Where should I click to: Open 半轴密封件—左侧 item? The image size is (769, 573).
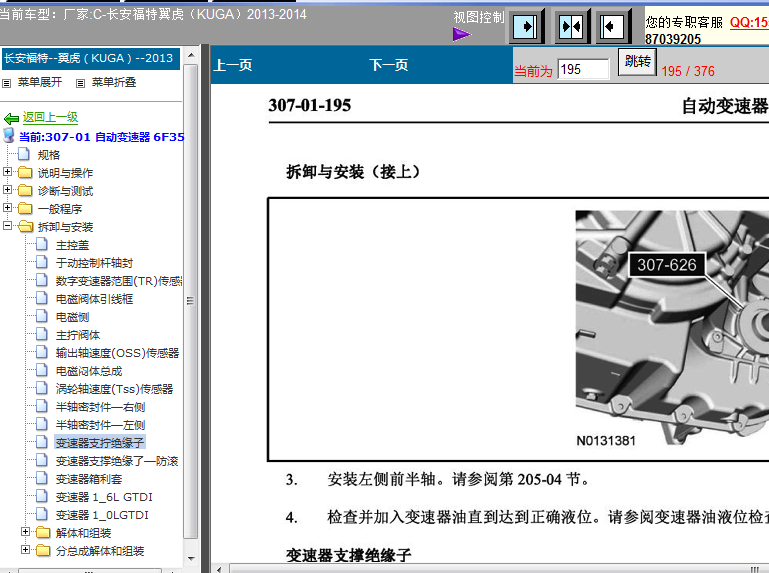(x=101, y=425)
